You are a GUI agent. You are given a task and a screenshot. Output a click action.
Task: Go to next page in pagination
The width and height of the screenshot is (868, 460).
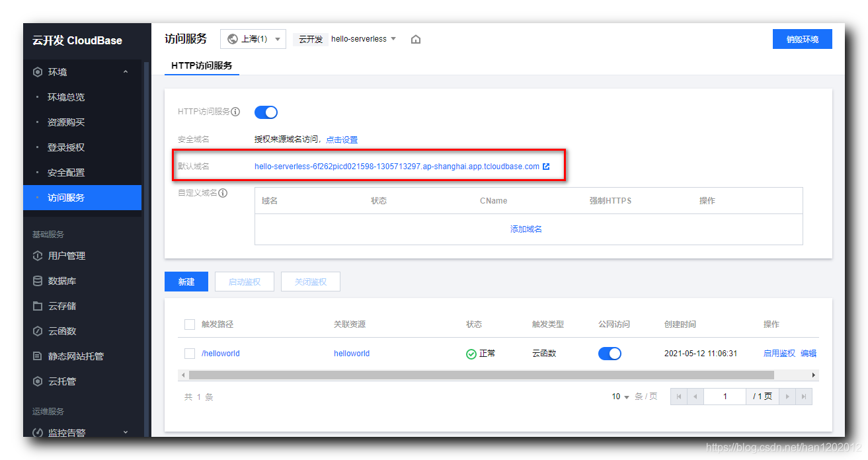tap(787, 397)
